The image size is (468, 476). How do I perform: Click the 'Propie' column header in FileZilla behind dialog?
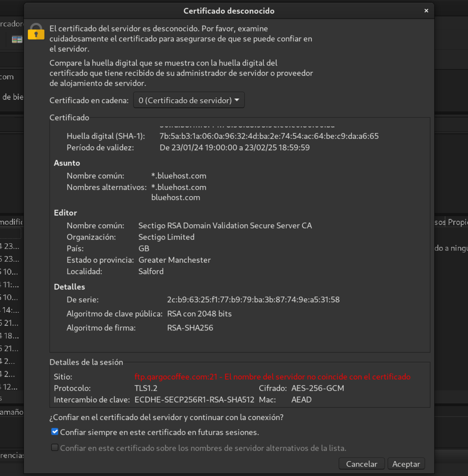pos(457,222)
